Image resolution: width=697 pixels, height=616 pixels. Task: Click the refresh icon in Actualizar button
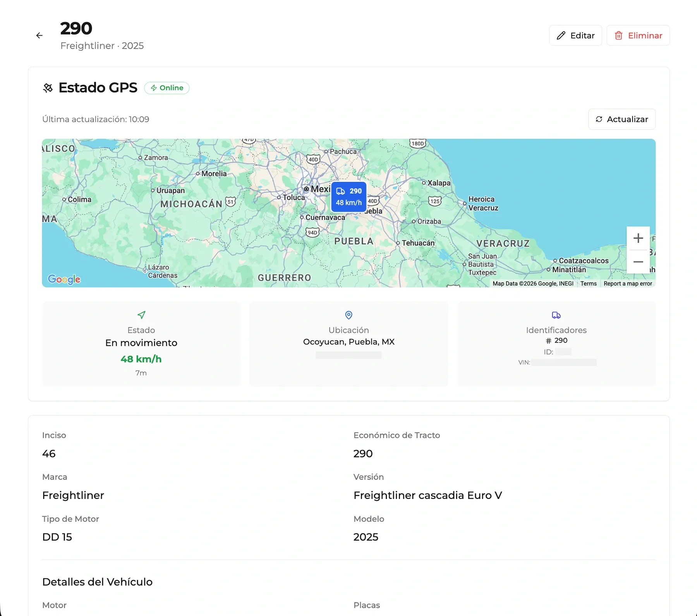pos(600,119)
